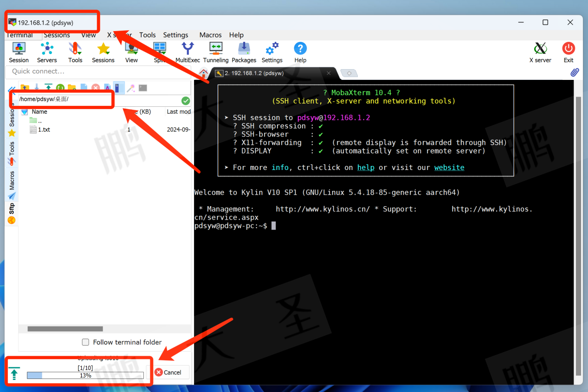Click the Settings gears toolbar icon
This screenshot has height=392, width=588.
click(272, 52)
